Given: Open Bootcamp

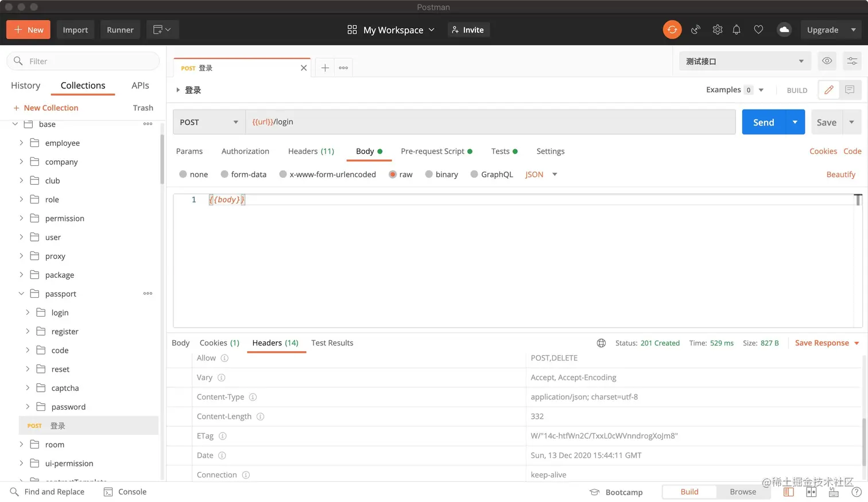Looking at the screenshot, I should click(x=617, y=492).
